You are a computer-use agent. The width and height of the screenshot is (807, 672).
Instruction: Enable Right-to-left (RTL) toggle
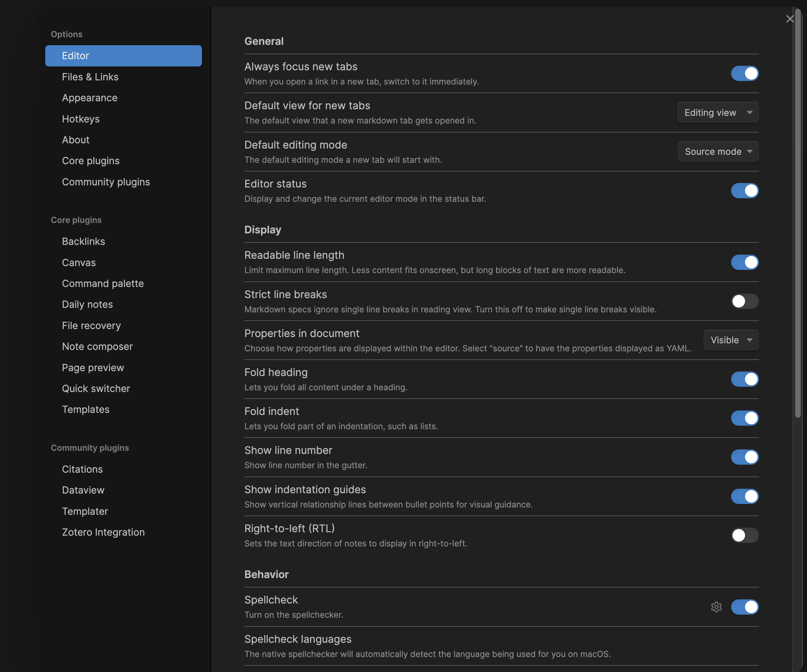[744, 535]
